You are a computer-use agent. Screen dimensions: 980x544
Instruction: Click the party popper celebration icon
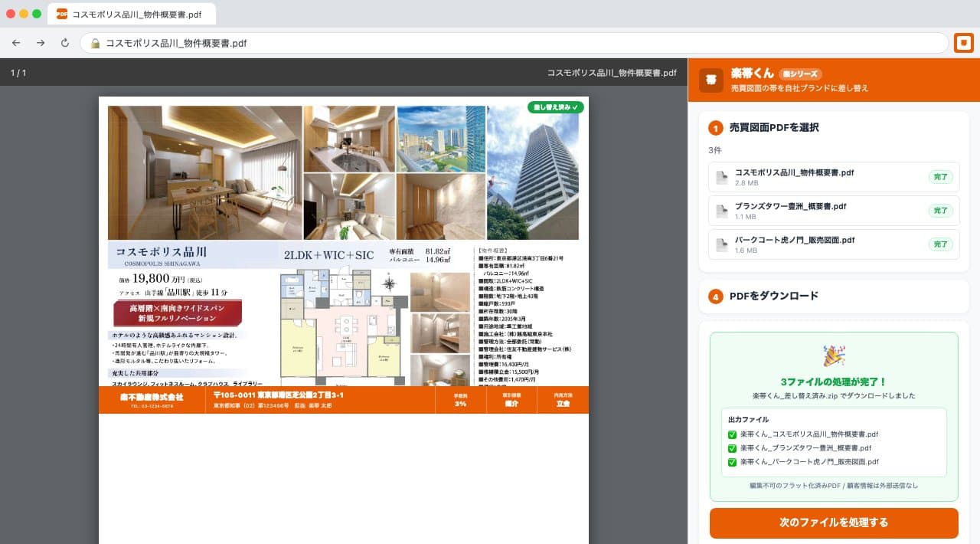(x=834, y=356)
